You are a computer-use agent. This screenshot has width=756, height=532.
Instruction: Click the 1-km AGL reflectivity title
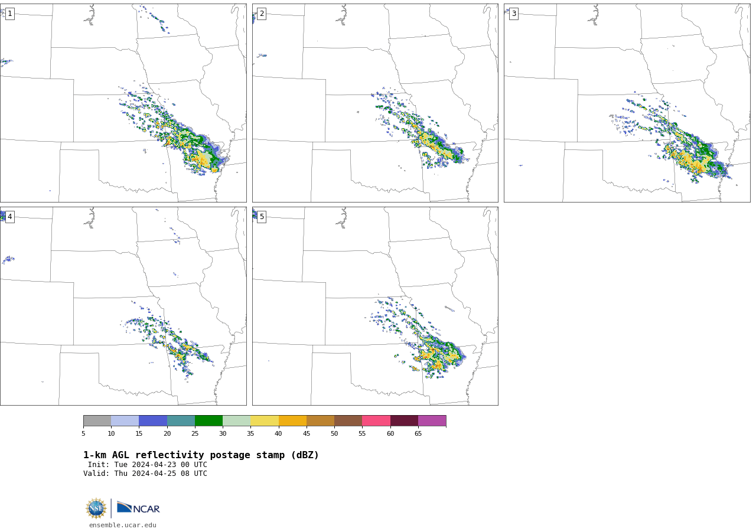click(x=201, y=455)
